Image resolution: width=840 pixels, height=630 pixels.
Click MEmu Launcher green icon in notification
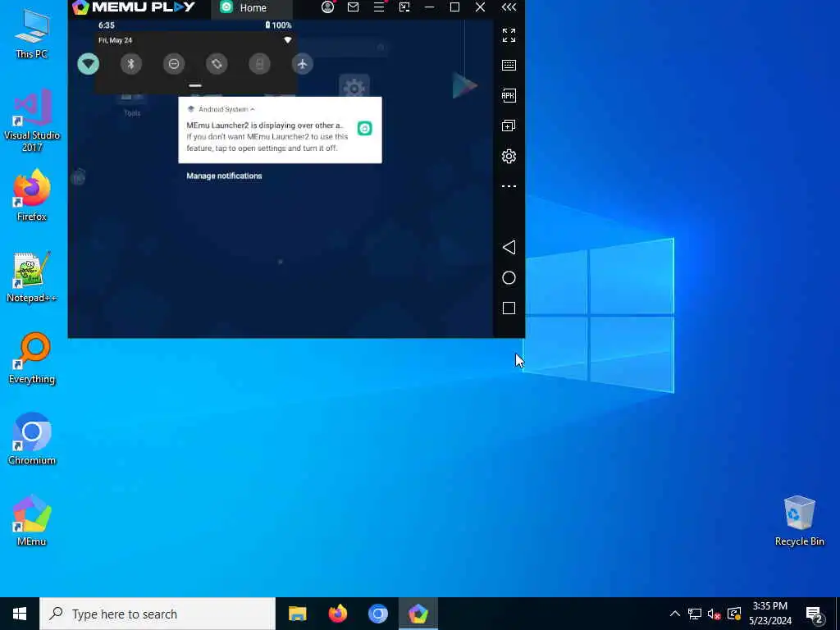point(365,128)
